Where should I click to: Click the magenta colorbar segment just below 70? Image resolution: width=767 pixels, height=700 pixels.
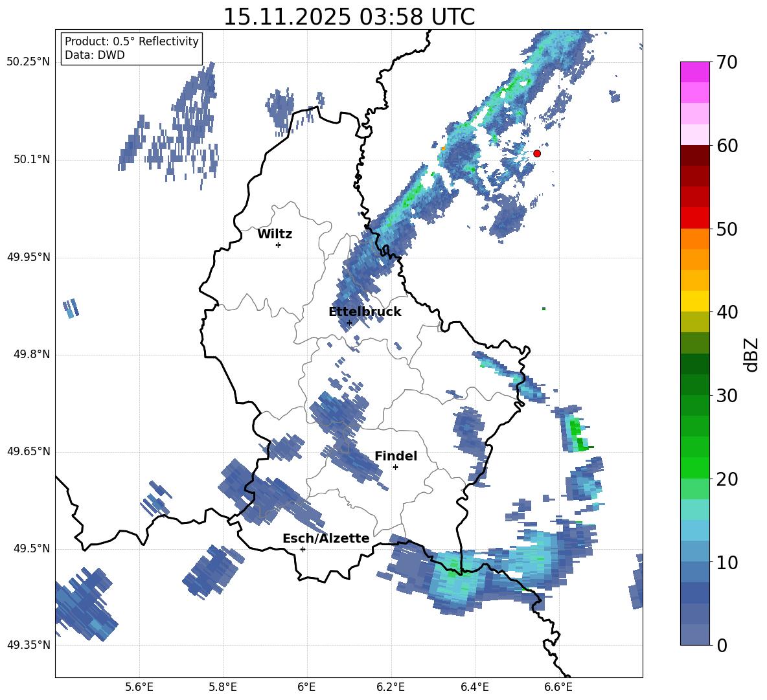pyautogui.click(x=695, y=73)
